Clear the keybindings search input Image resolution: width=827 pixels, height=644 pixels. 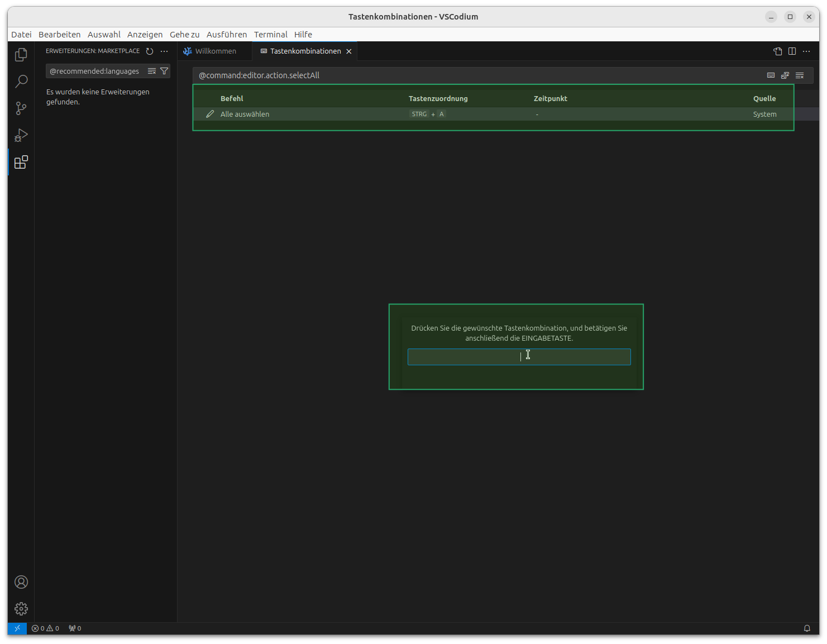point(800,75)
